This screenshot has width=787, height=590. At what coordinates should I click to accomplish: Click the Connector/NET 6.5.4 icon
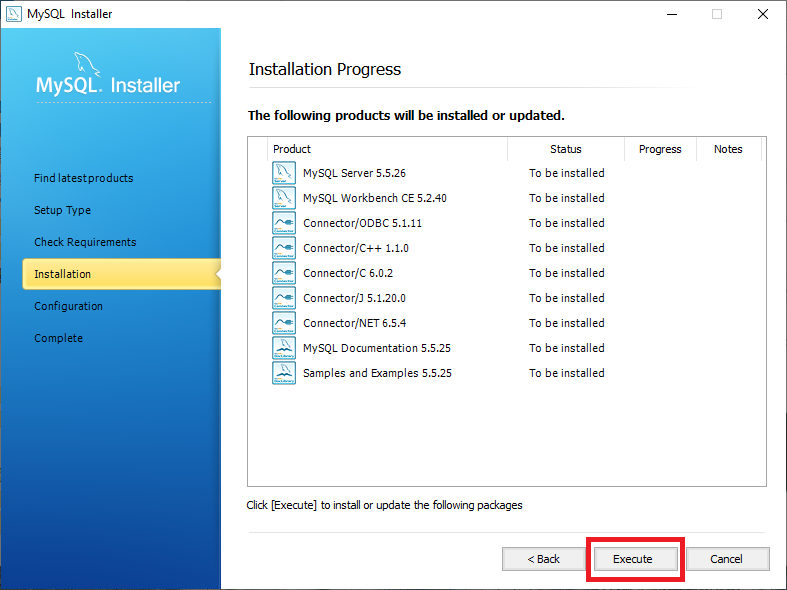284,323
